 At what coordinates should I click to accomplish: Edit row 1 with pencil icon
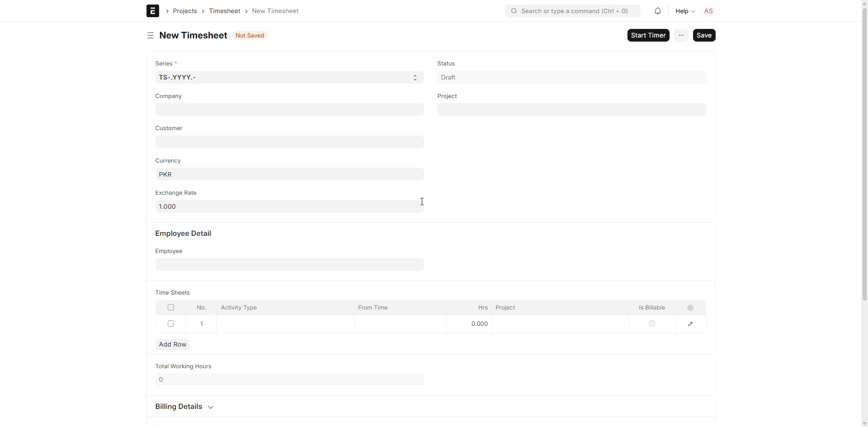point(690,324)
